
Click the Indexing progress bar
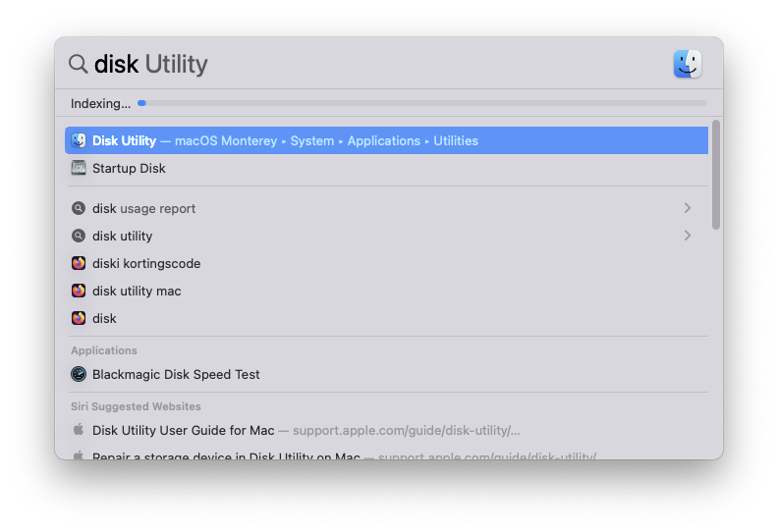point(422,103)
